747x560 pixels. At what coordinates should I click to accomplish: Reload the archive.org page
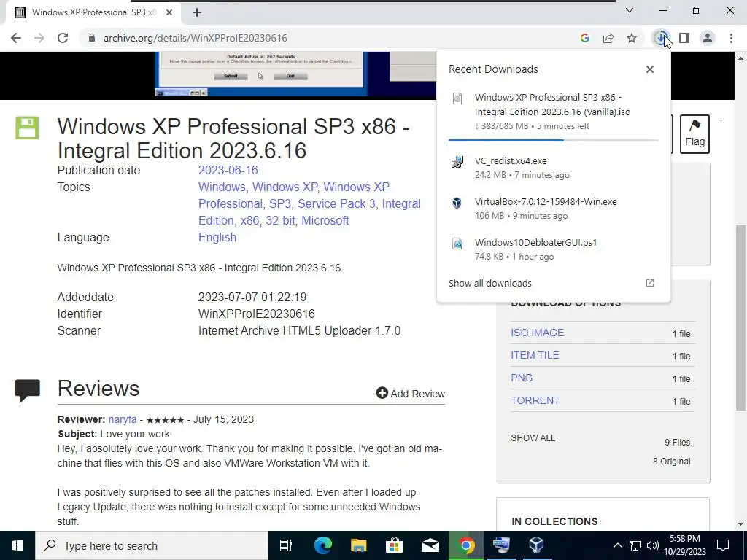[x=63, y=38]
